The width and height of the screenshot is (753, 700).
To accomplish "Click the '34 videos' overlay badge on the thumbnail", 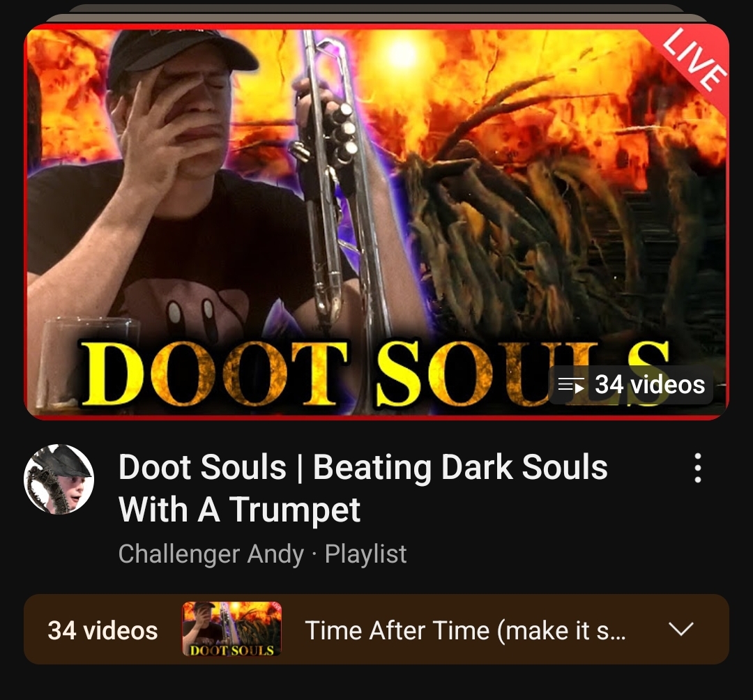I will (x=631, y=385).
